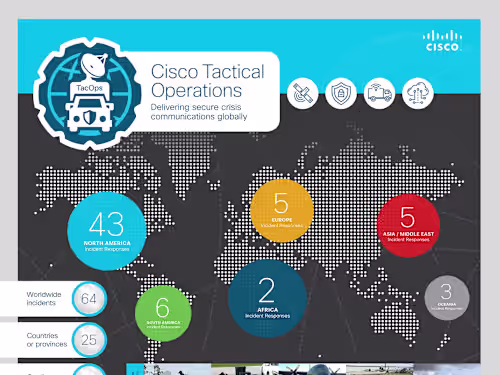Click the delivery truck wireless icon
500x375 pixels.
pyautogui.click(x=379, y=93)
